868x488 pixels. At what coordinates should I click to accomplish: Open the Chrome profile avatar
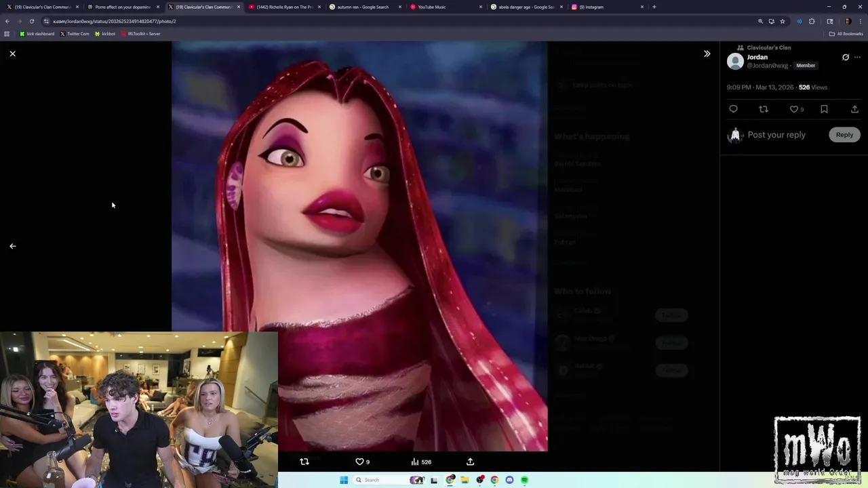pos(848,21)
